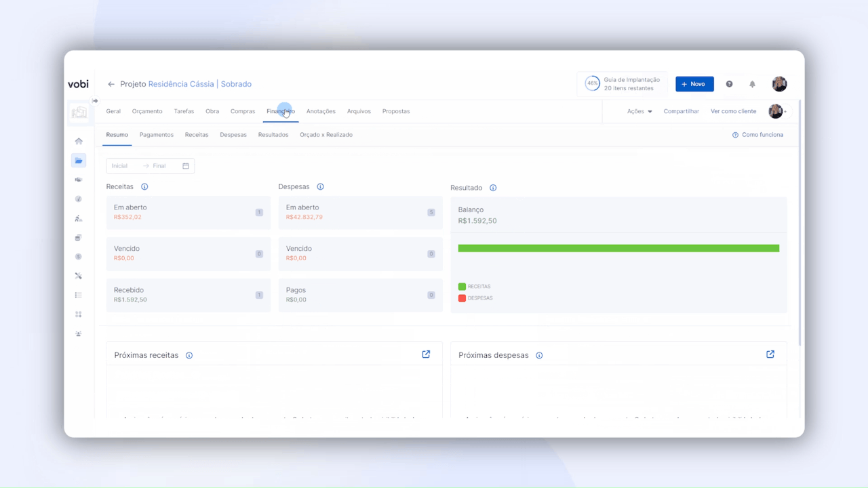This screenshot has width=868, height=488.
Task: Open the Recebido card
Action: point(189,295)
